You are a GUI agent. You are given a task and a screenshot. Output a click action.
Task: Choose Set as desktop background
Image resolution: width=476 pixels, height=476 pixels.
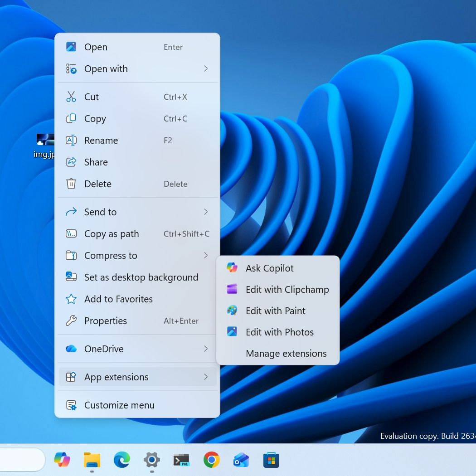(137, 277)
